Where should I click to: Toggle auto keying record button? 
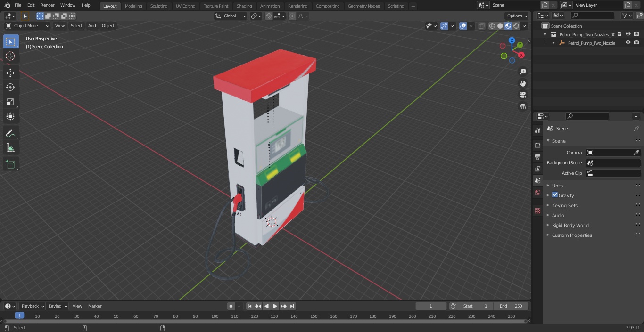(x=231, y=306)
